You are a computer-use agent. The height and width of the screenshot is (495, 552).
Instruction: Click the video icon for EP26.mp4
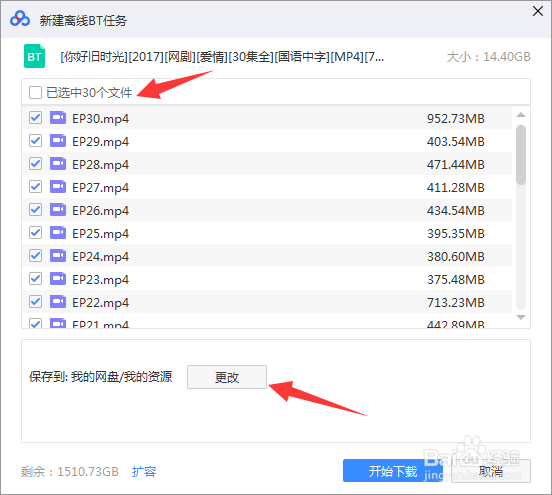coord(58,210)
